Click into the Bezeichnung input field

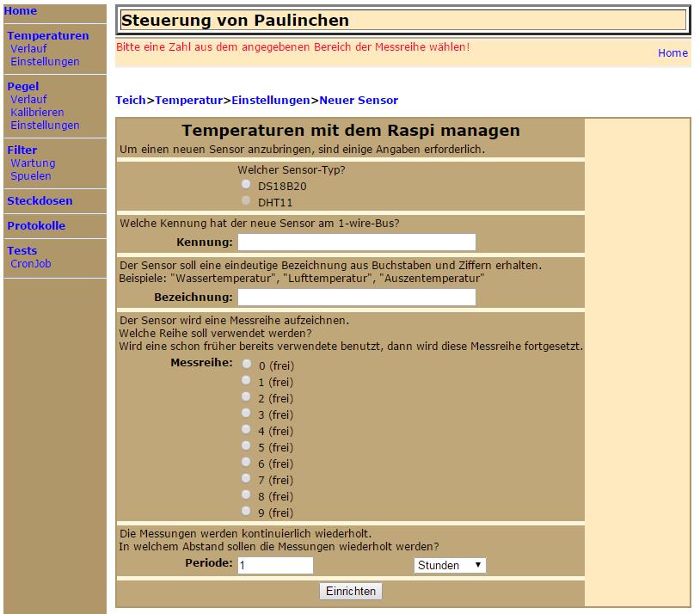(356, 298)
